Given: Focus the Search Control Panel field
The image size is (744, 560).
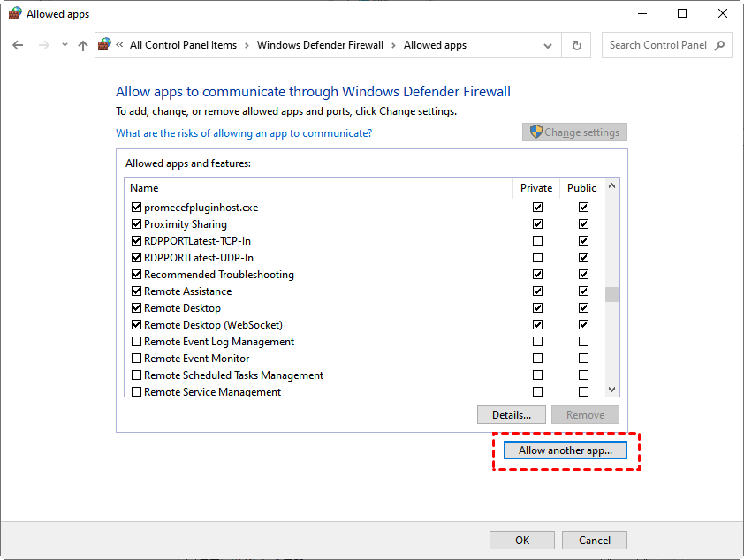Looking at the screenshot, I should point(666,45).
